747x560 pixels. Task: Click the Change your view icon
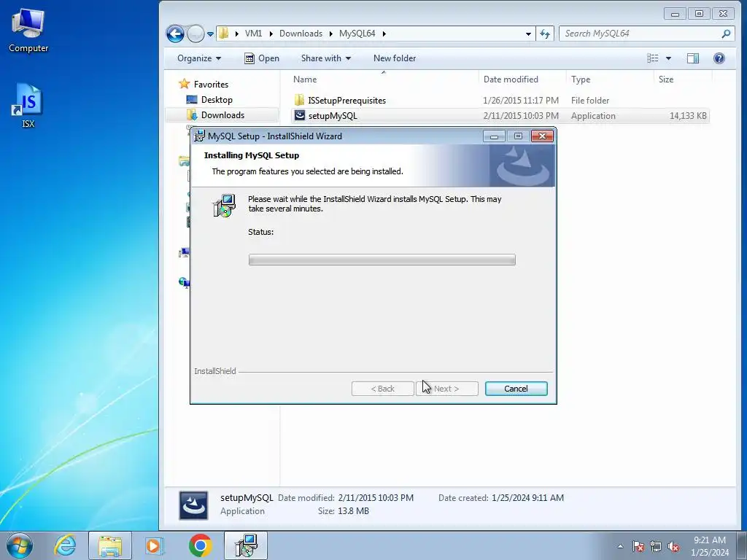click(x=653, y=58)
